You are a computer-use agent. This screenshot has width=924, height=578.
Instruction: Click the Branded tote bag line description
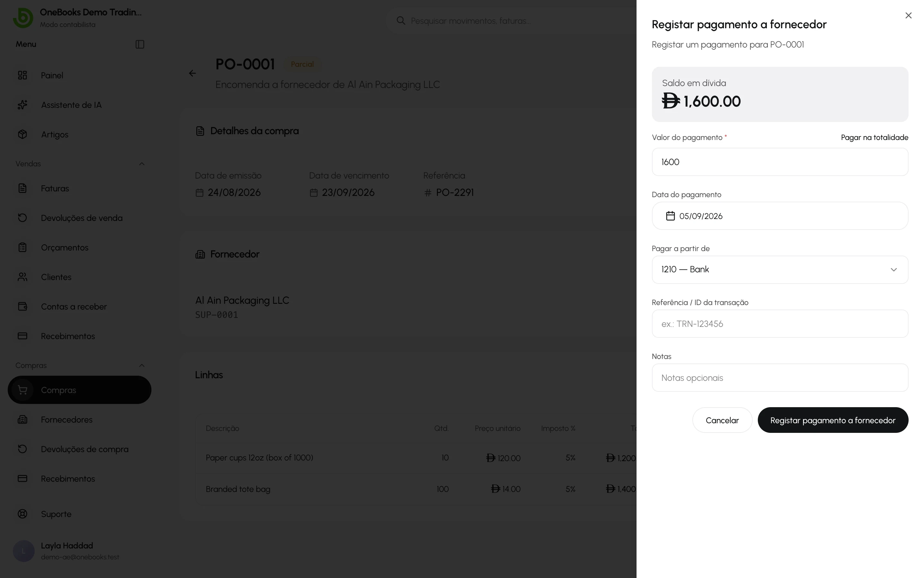pyautogui.click(x=238, y=489)
